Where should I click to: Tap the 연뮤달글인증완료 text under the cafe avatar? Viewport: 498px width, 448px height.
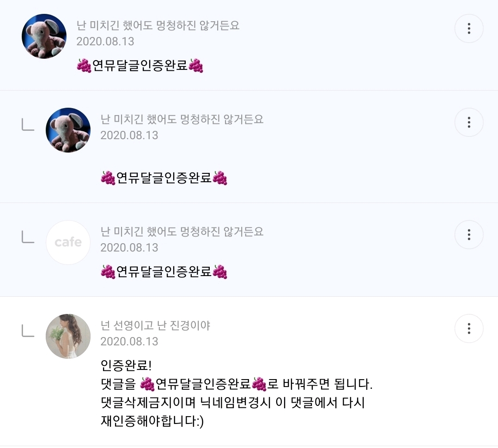coord(164,272)
